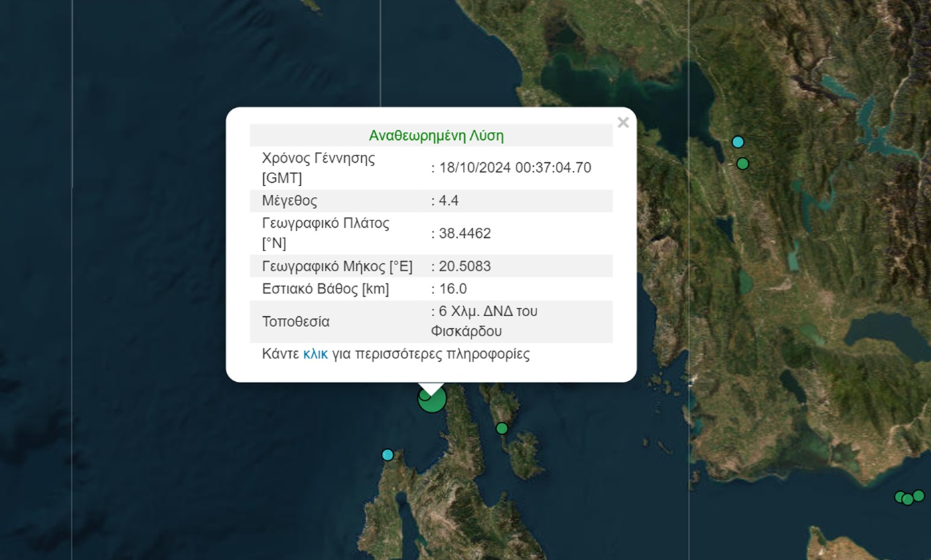Screen dimensions: 931x560
Task: Click the longitude value 20.5083
Action: coord(464,267)
